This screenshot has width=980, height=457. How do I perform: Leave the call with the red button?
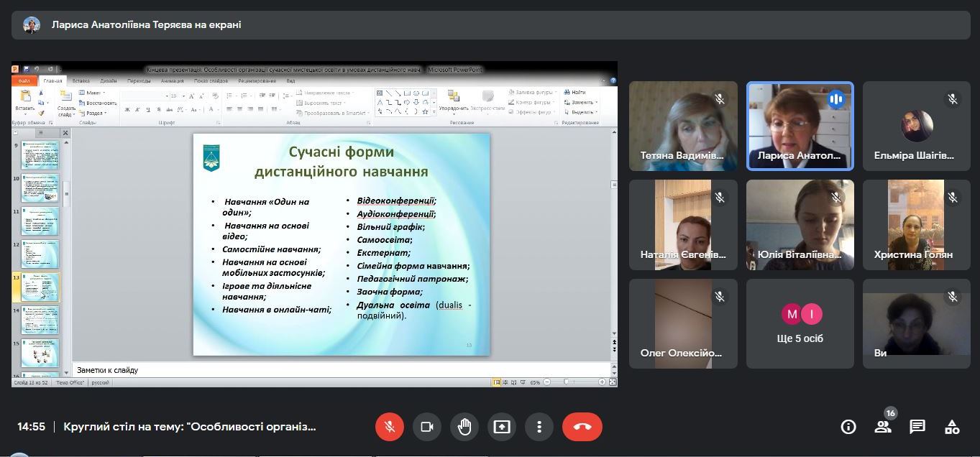click(582, 427)
